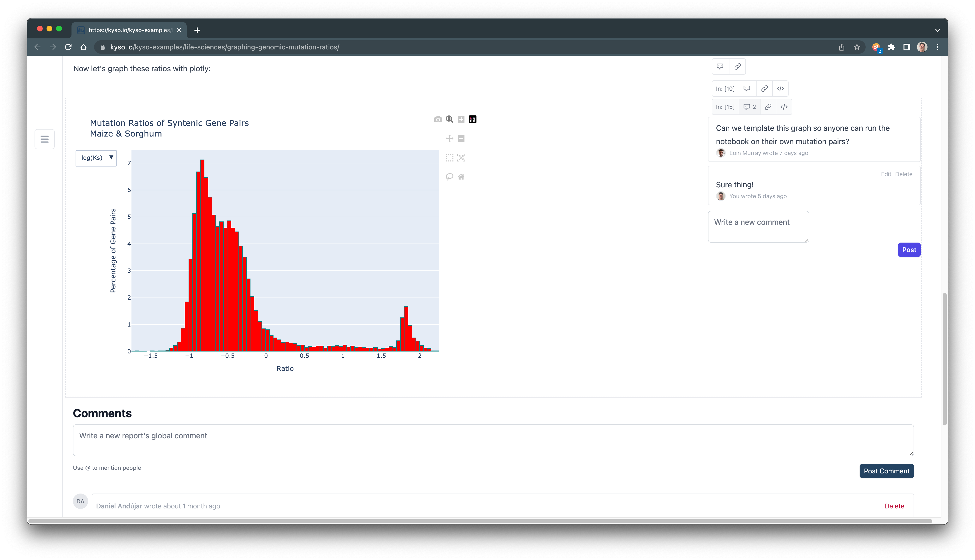
Task: Go back with the browser back arrow
Action: point(37,47)
